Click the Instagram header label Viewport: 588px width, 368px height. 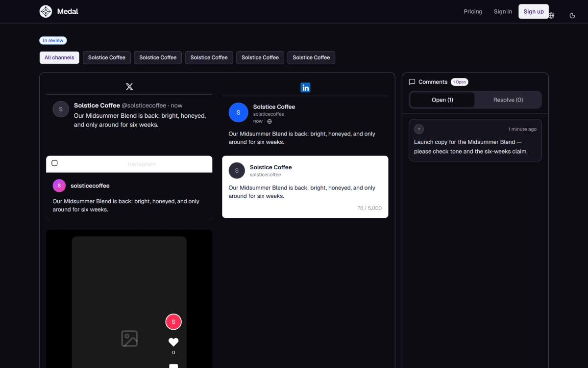click(142, 164)
